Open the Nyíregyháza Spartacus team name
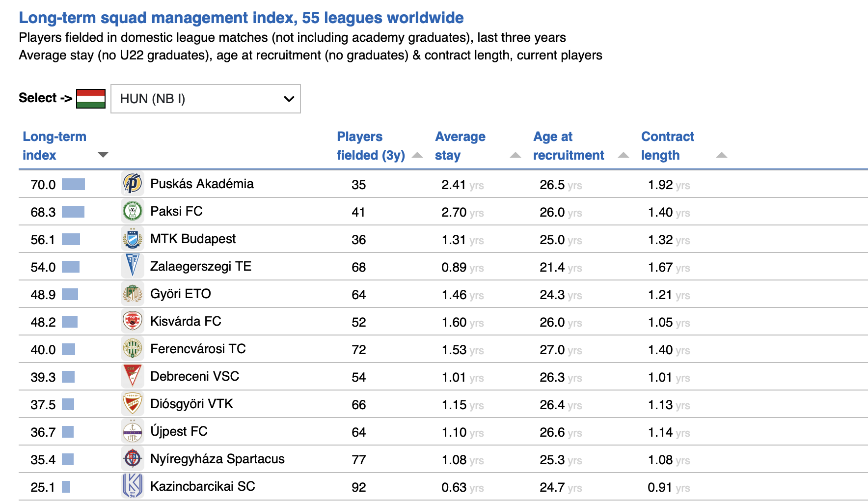 (x=217, y=459)
